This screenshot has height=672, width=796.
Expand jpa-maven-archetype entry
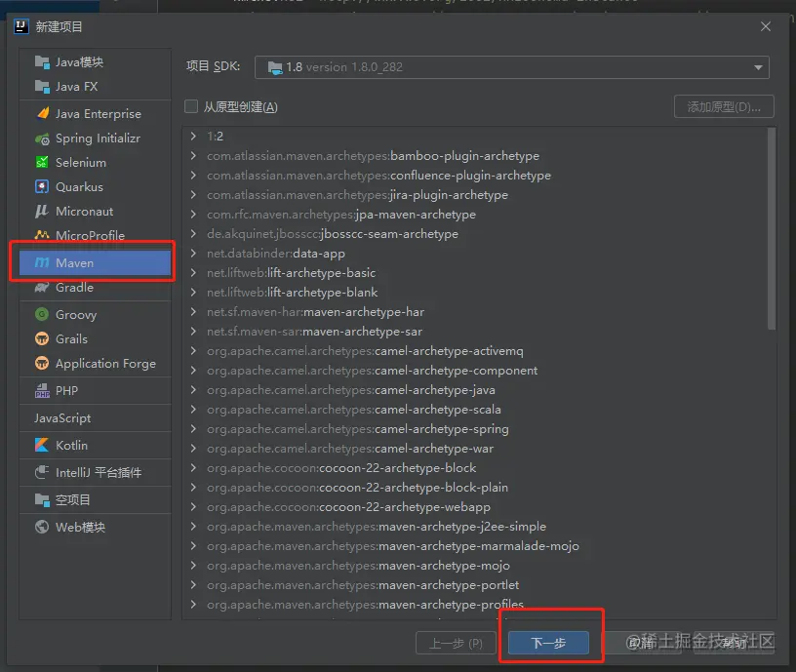(x=193, y=215)
